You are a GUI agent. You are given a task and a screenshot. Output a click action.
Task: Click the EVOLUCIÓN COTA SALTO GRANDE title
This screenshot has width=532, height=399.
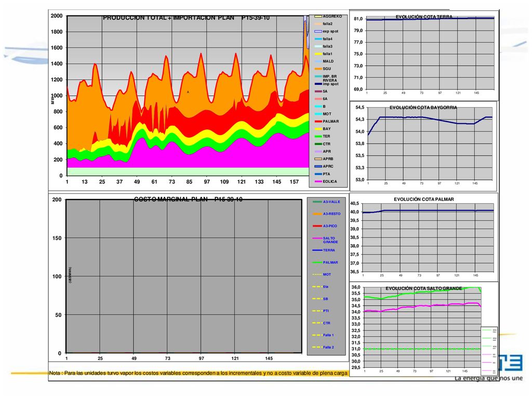[x=424, y=289]
